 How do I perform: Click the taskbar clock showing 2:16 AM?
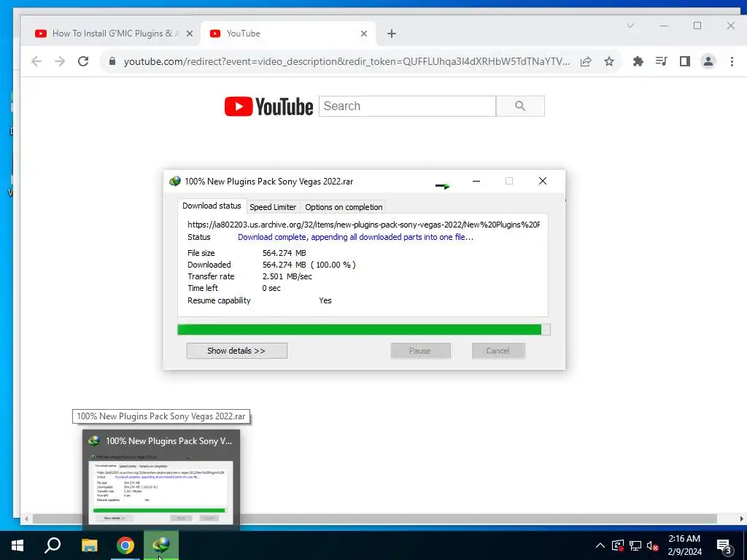(x=684, y=545)
